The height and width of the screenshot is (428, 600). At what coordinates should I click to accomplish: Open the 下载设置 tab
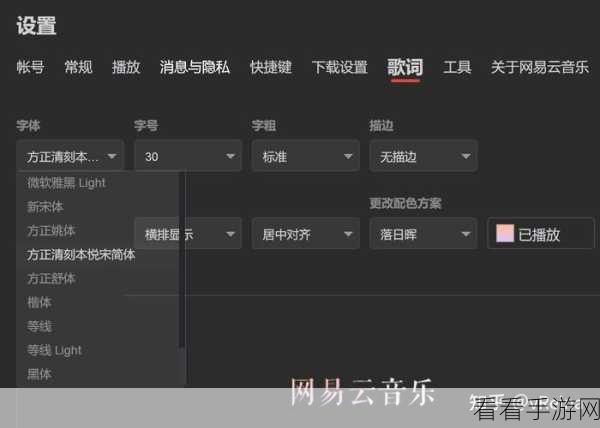[x=340, y=67]
